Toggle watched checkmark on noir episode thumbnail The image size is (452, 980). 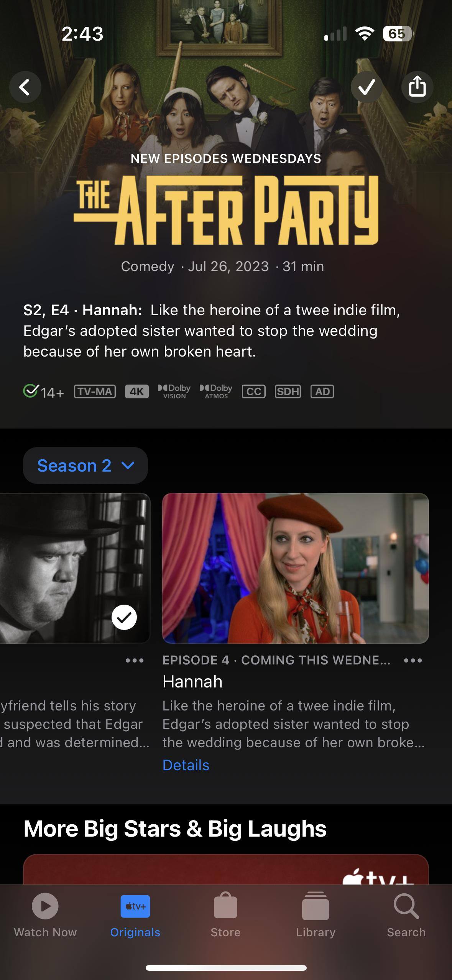tap(124, 617)
